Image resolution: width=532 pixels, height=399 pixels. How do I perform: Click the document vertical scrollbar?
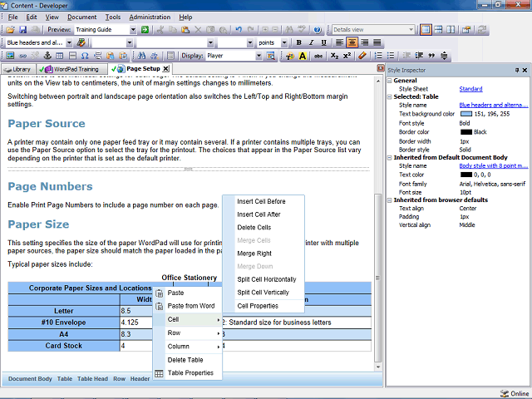(378, 224)
